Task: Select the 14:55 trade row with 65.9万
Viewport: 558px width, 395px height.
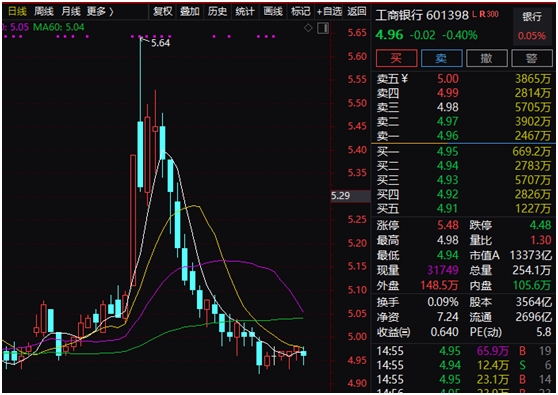Action: (x=464, y=351)
